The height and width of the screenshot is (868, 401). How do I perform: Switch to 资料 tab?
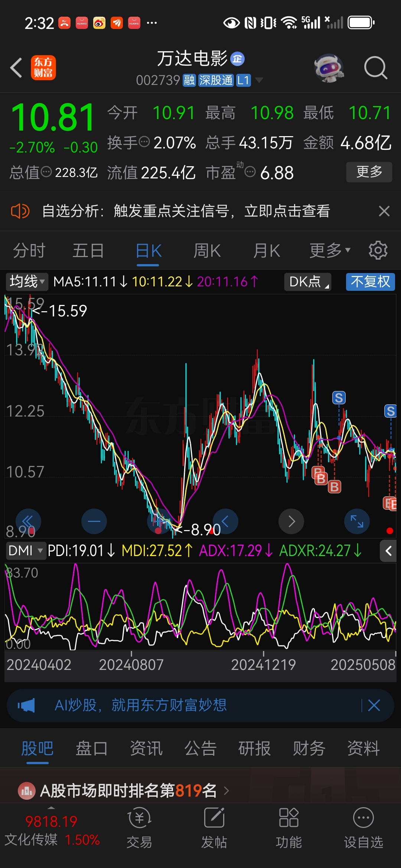point(363,748)
